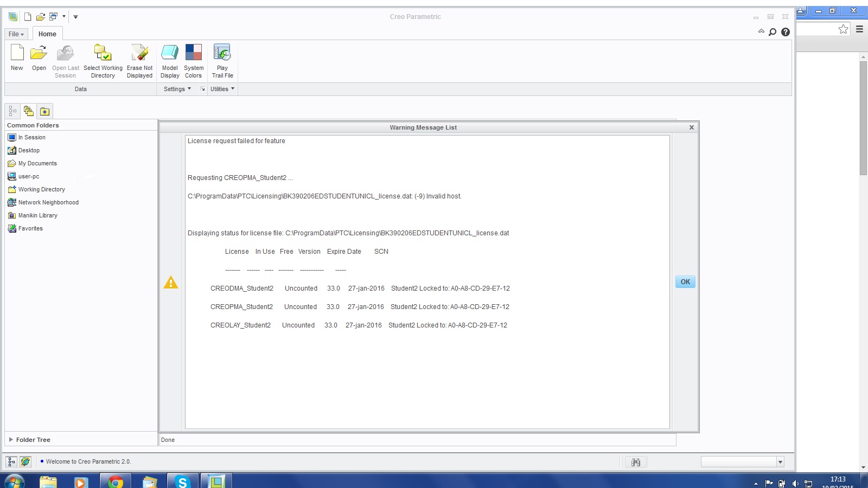Click the browser bookmark star icon
Screen dimensions: 868x488
tap(843, 29)
